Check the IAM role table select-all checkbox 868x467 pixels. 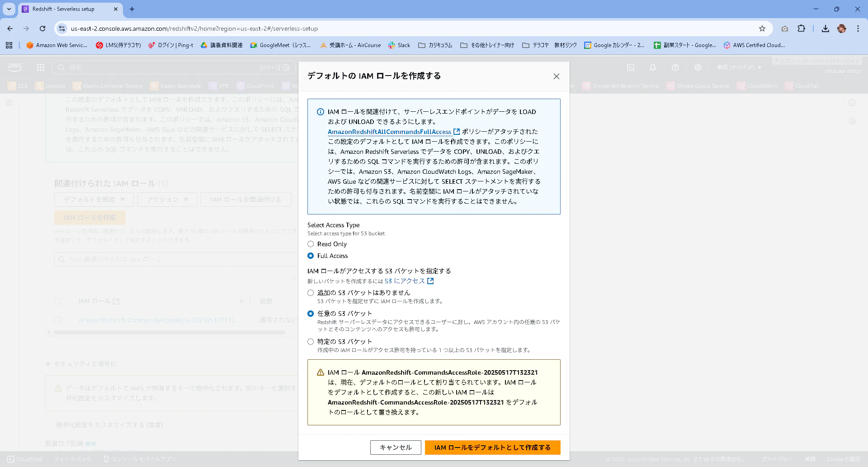(x=57, y=301)
